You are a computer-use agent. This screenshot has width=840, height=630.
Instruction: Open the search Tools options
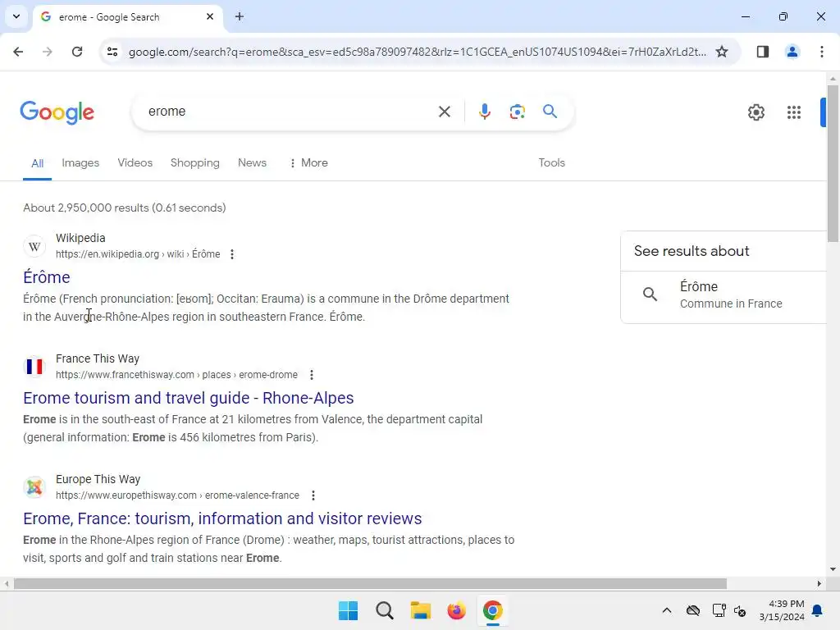pos(551,163)
